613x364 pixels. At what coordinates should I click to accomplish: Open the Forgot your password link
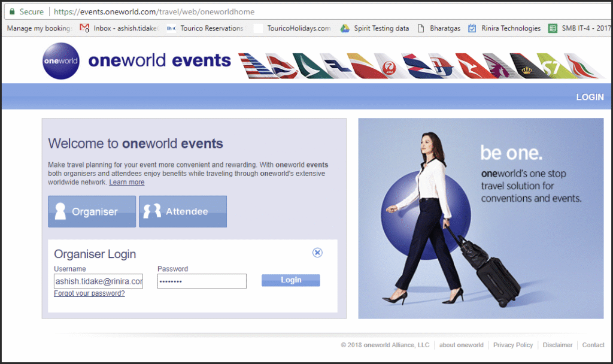[x=89, y=293]
